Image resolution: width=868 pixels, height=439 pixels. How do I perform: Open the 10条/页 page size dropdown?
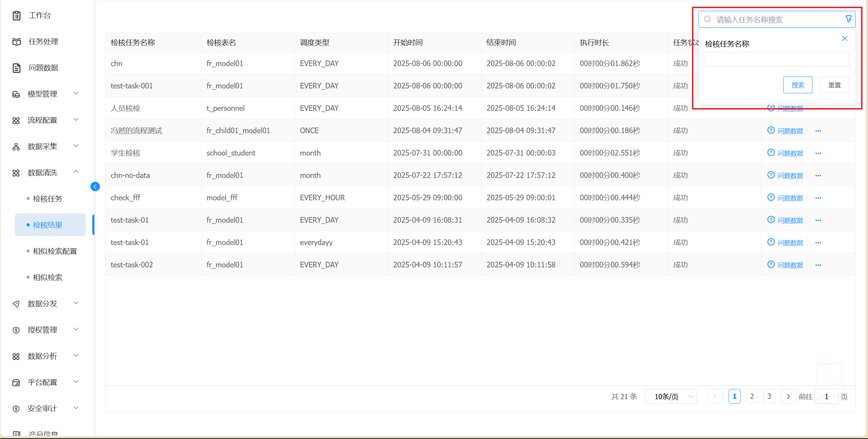[671, 396]
